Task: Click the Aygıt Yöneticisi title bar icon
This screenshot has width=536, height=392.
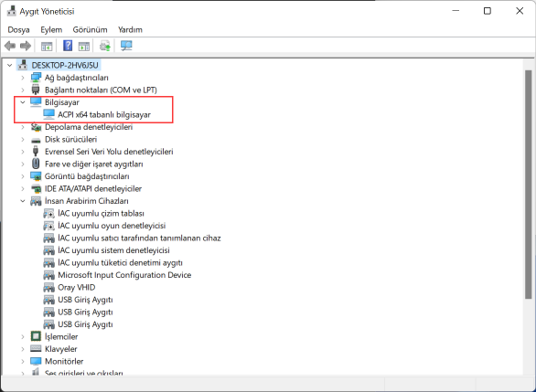Action: 12,11
